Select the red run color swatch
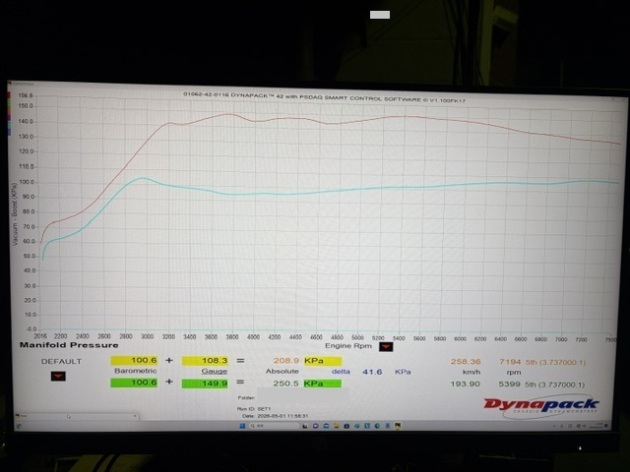Viewport: 630px width, 472px height. click(9, 95)
